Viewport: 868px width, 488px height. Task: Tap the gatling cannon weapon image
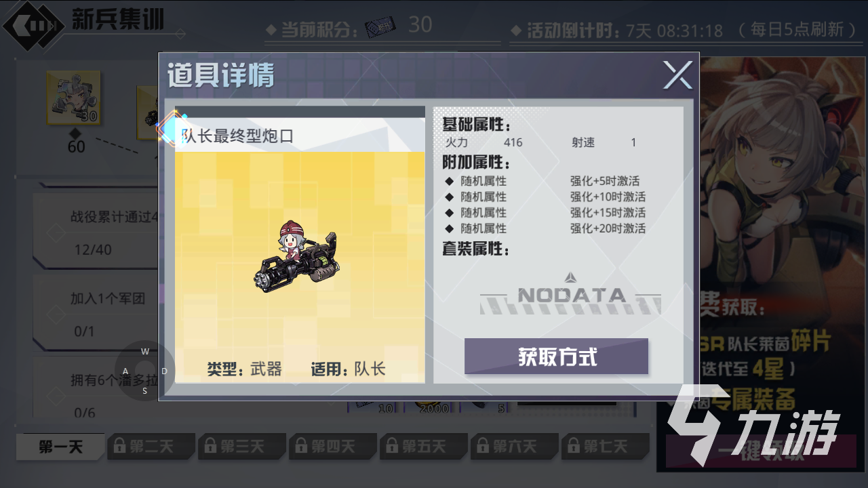tap(297, 258)
